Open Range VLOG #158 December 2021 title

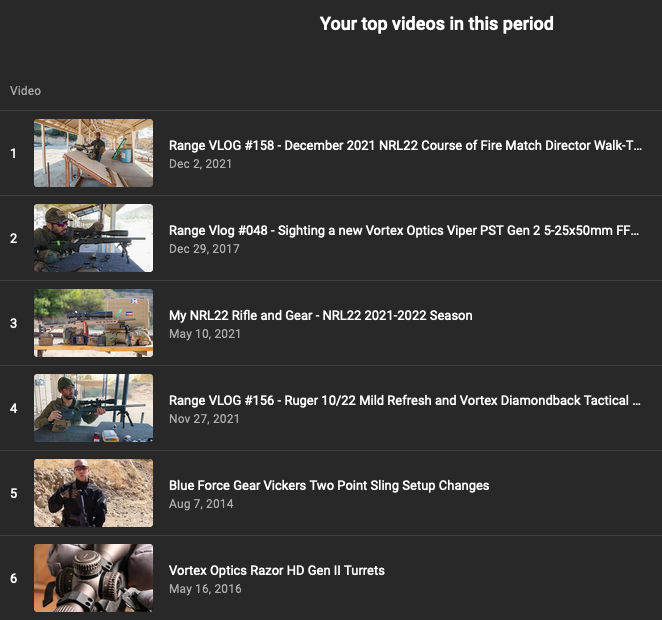pos(404,145)
